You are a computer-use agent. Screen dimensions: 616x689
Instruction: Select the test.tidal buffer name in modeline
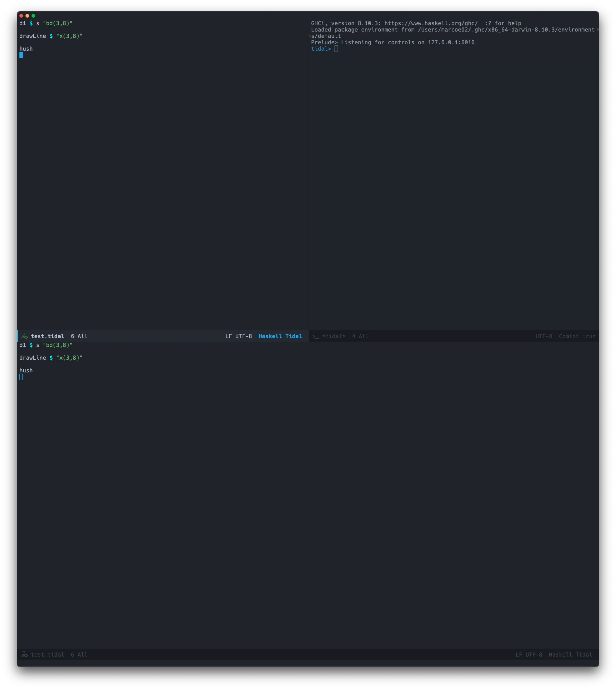(47, 336)
